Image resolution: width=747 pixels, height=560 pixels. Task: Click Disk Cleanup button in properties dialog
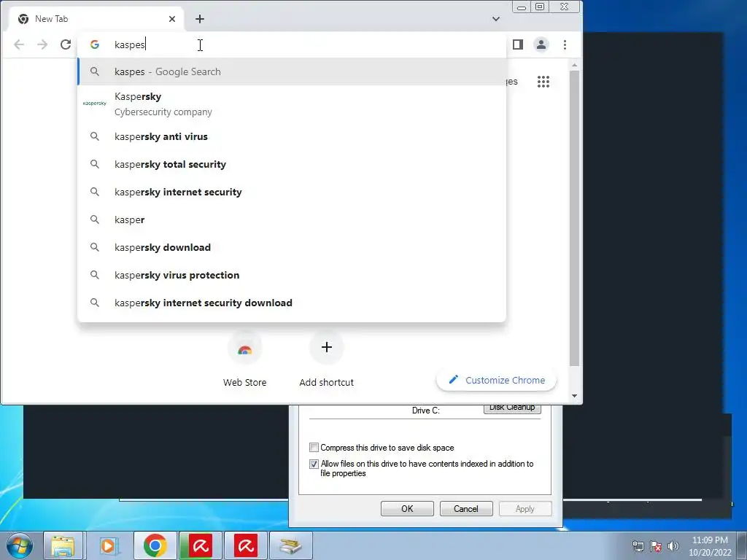pos(512,408)
